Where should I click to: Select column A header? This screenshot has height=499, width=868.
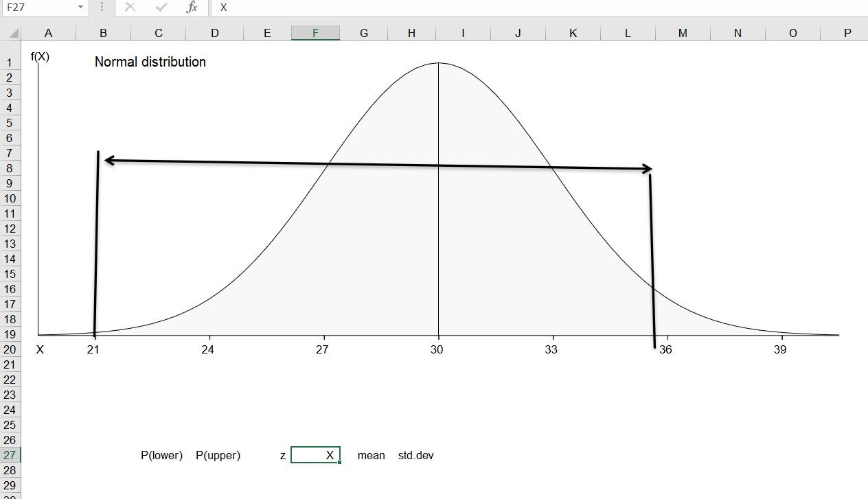click(47, 32)
